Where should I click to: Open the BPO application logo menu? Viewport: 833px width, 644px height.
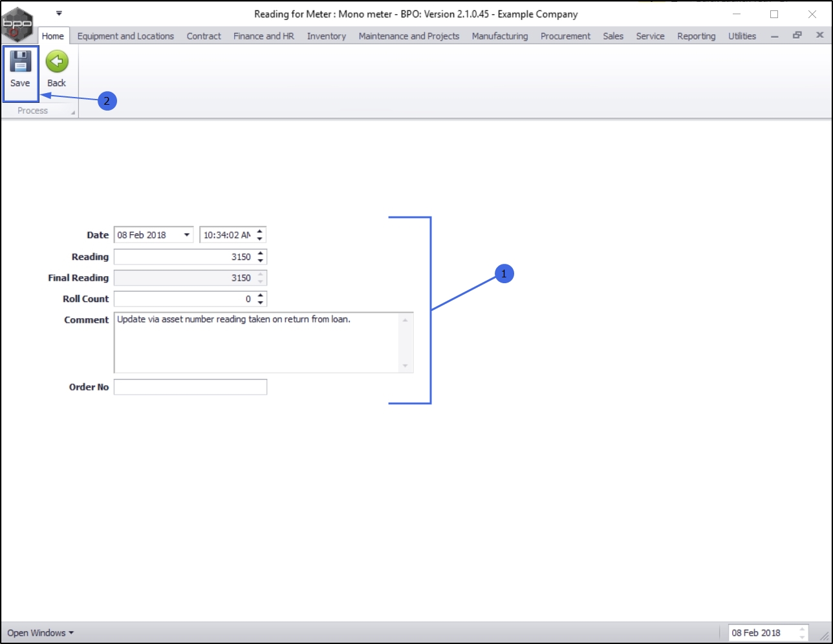tap(17, 25)
